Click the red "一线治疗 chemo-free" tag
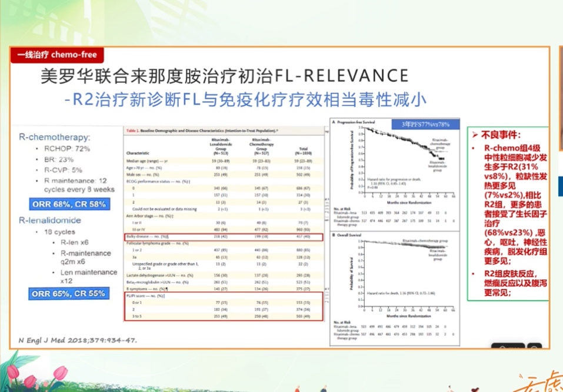This screenshot has width=563, height=392. click(56, 55)
